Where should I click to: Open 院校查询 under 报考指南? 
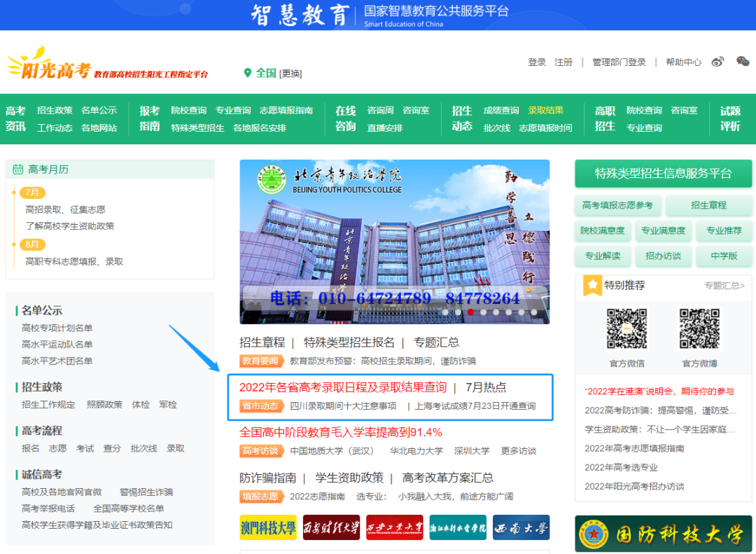[x=188, y=111]
